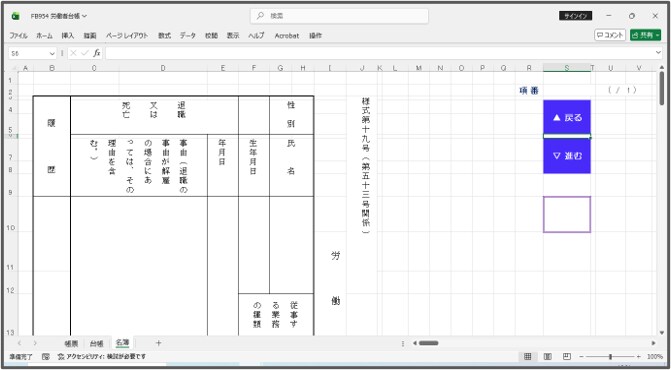Select column S header
The width and height of the screenshot is (671, 370).
coord(567,68)
